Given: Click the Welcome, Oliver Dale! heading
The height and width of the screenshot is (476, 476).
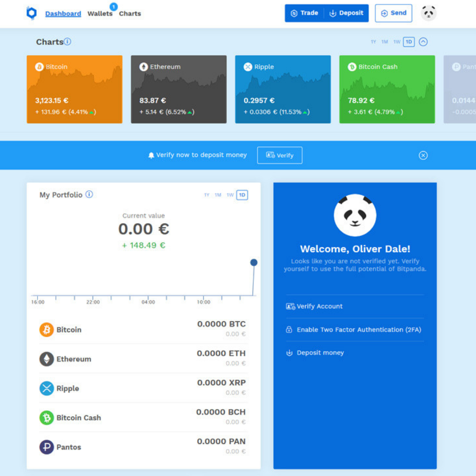Looking at the screenshot, I should coord(355,249).
